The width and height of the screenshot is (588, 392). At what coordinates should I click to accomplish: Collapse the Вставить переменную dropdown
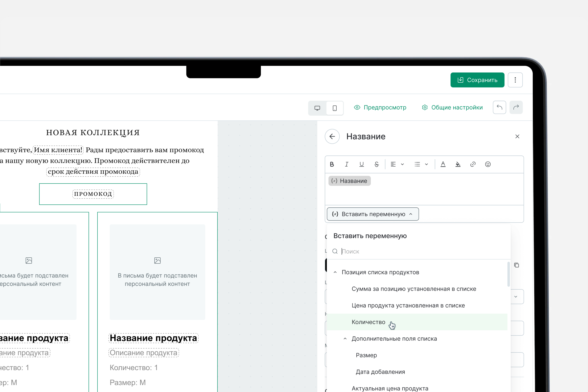[373, 214]
